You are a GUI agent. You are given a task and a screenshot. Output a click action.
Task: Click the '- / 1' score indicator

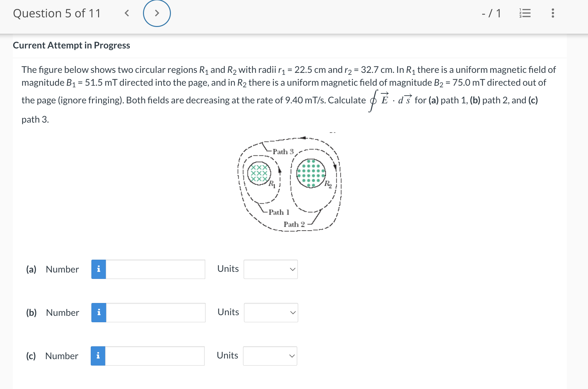491,13
